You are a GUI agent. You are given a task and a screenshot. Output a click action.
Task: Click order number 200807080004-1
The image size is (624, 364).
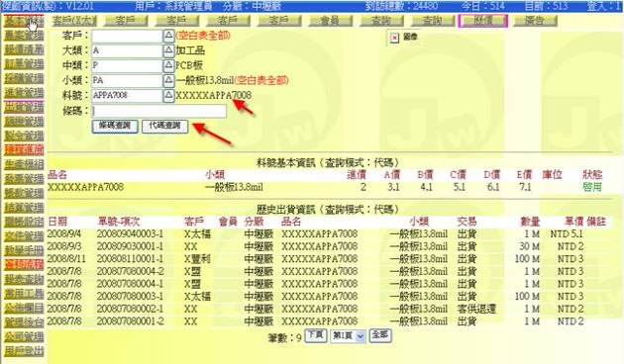(x=130, y=284)
